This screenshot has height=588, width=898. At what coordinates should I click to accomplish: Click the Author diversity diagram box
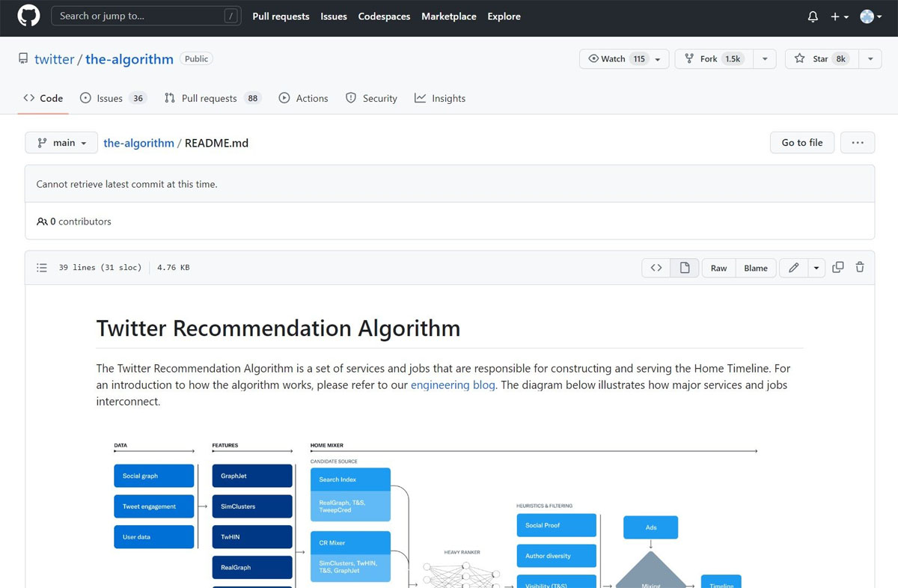(x=557, y=556)
